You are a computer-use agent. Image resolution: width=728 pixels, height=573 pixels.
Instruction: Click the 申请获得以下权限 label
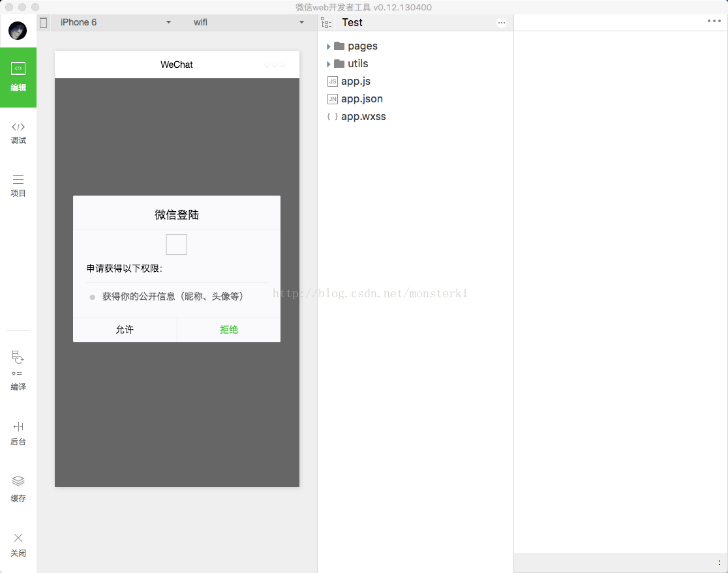pyautogui.click(x=125, y=269)
